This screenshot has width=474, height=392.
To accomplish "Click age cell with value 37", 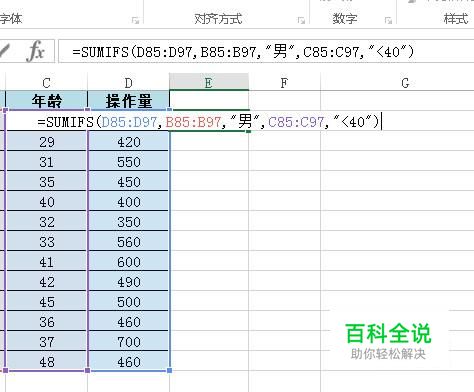I will 47,342.
